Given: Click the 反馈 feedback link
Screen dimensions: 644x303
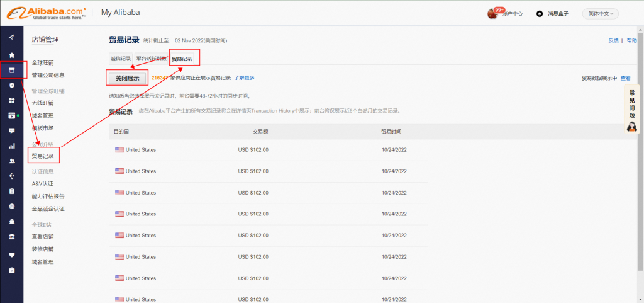Looking at the screenshot, I should pos(613,40).
